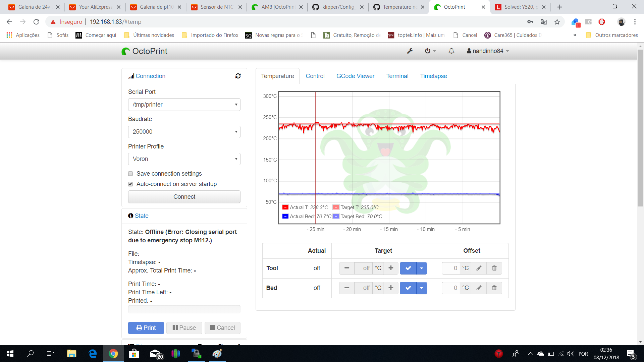Increase the Tool target with the plus icon

click(391, 268)
